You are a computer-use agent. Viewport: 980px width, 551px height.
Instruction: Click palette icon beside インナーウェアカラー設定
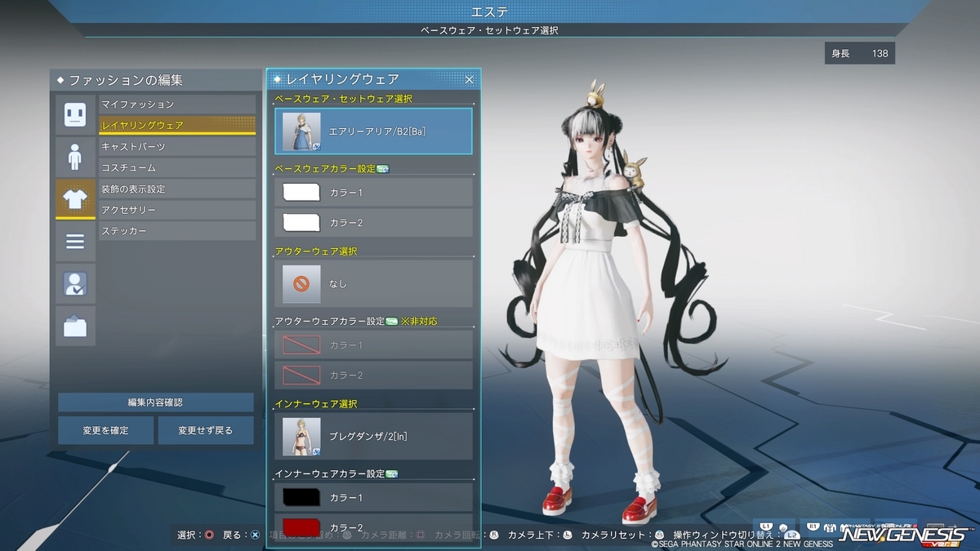pos(391,473)
